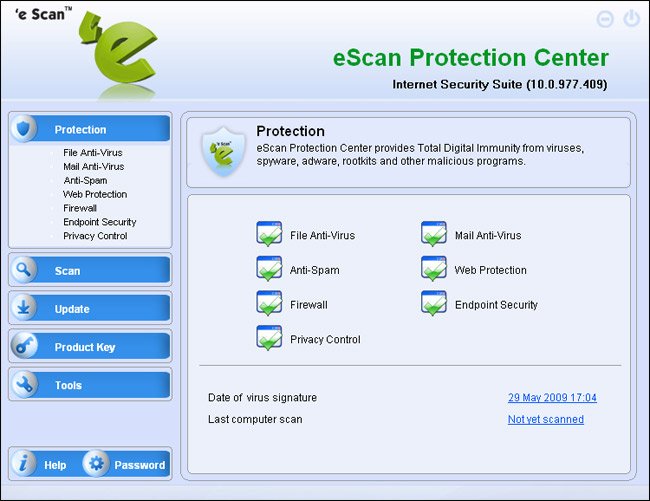Image resolution: width=650 pixels, height=501 pixels.
Task: Click the Privacy Control status checkmark icon
Action: pos(269,338)
